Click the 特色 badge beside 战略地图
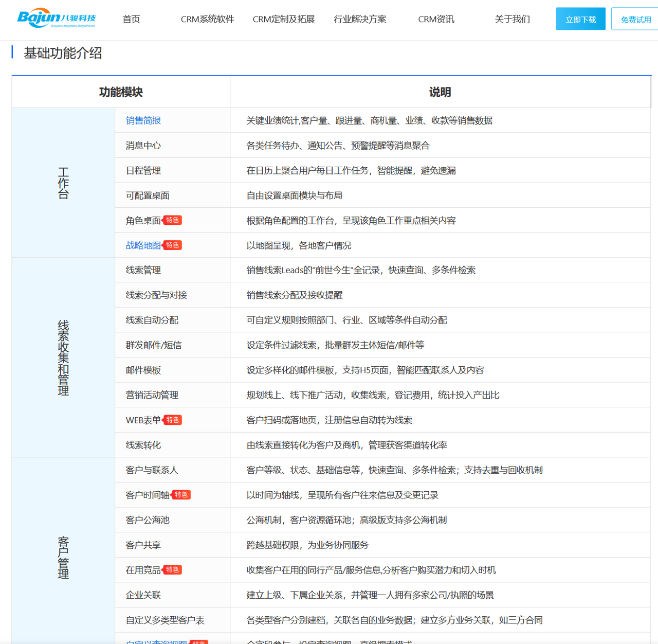658x644 pixels. click(x=173, y=245)
